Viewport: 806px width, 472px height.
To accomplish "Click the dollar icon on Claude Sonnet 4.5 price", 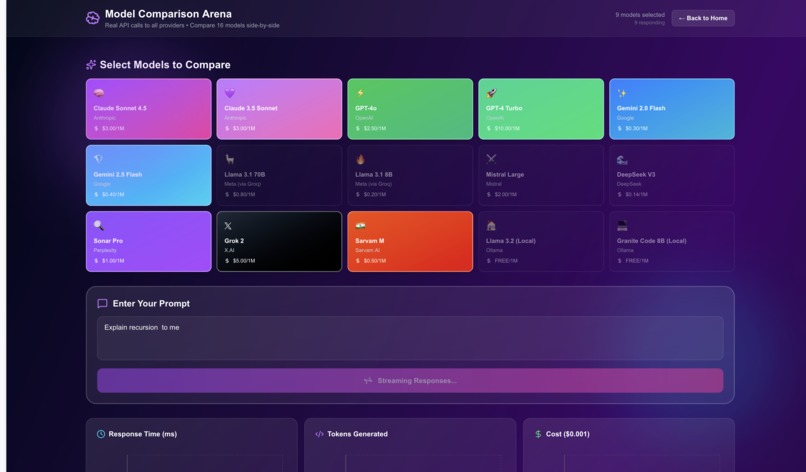I will [x=96, y=129].
